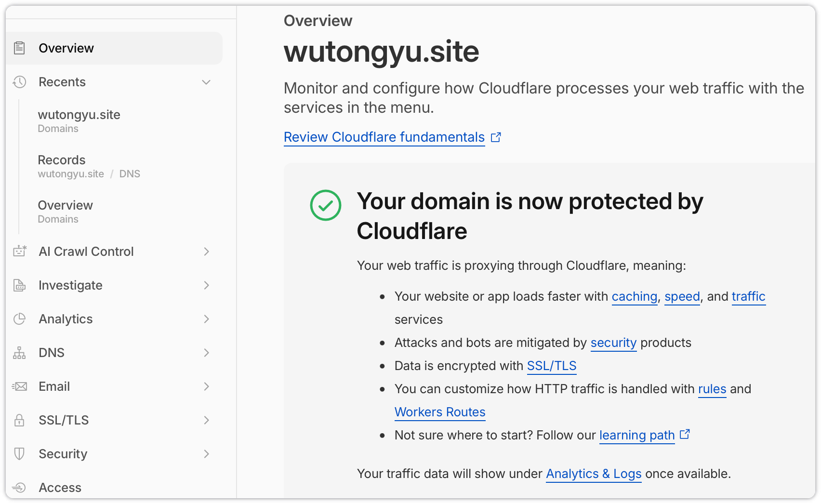Expand the AI Crawl Control chevron

206,252
